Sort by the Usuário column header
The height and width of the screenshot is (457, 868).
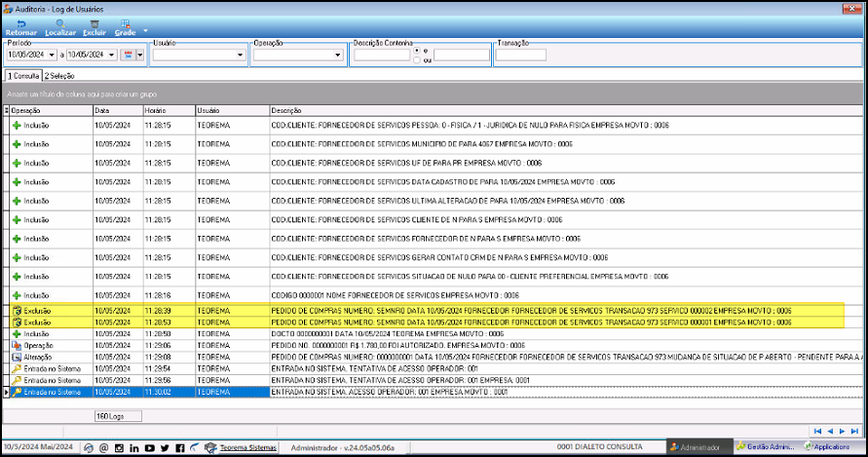(x=233, y=111)
